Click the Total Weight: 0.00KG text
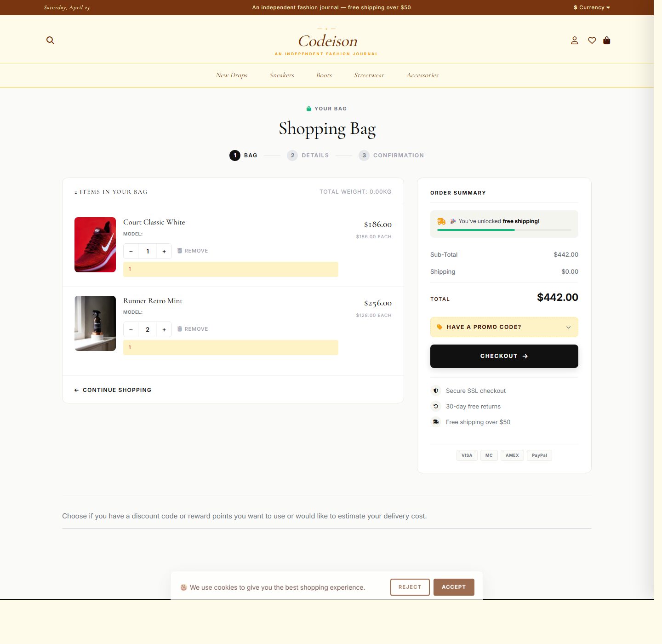662x644 pixels. click(x=355, y=192)
